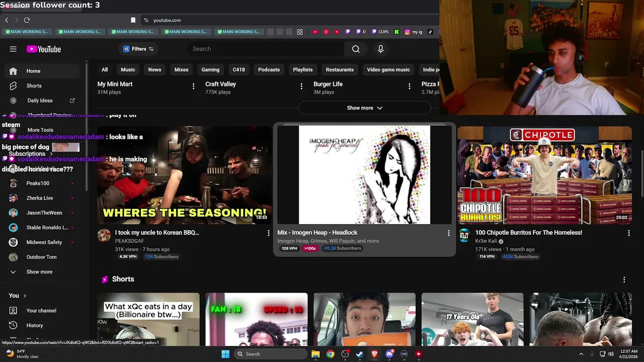Open Peaks100 subscription
This screenshot has height=362, width=644.
42,184
